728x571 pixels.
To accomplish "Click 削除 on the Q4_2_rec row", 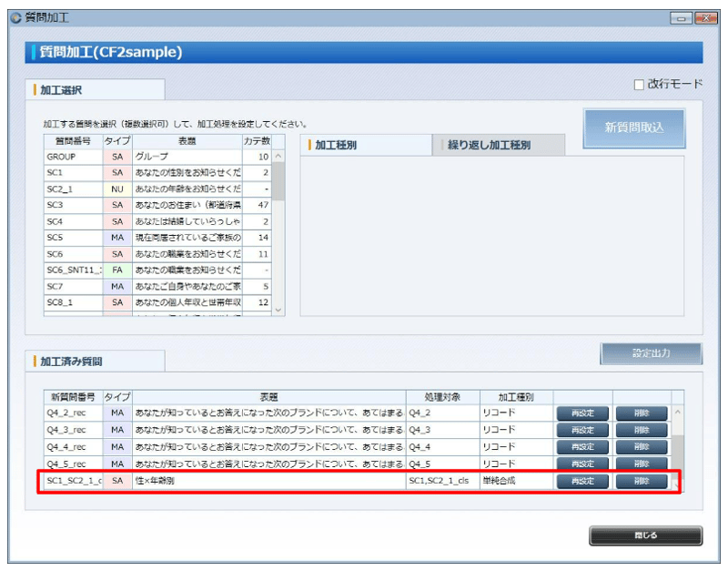I will tap(642, 413).
